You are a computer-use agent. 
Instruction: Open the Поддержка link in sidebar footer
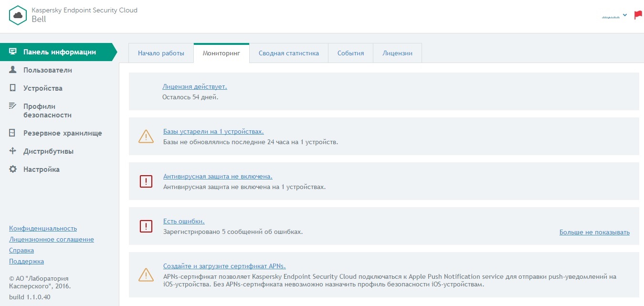click(26, 261)
